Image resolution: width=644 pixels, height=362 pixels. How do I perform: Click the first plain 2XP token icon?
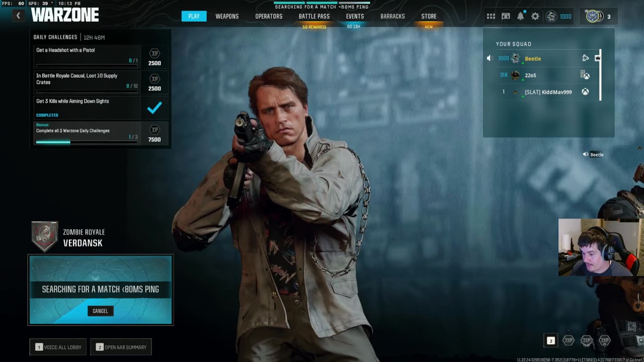pos(569,340)
